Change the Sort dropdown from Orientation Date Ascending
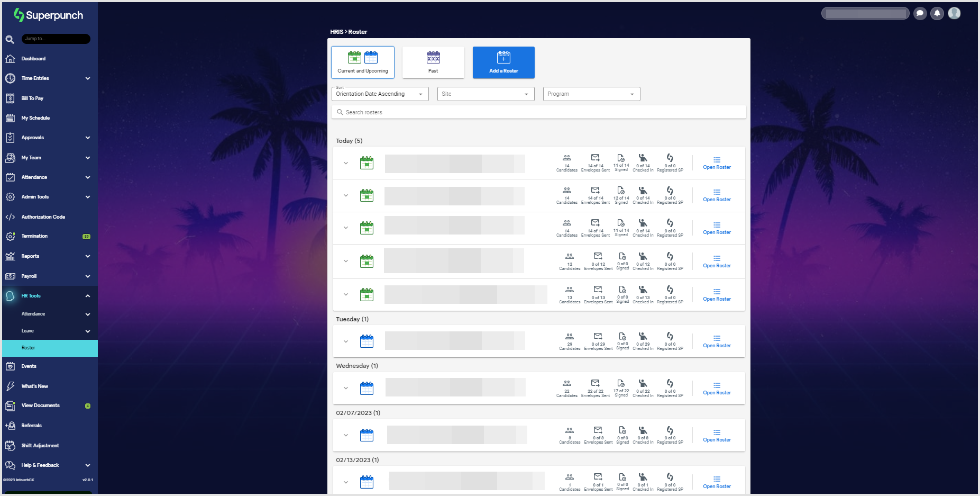 point(379,94)
